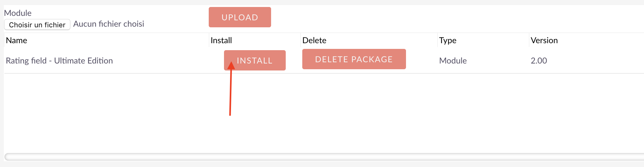Click the Module label above file chooser
The height and width of the screenshot is (167, 644).
[18, 13]
